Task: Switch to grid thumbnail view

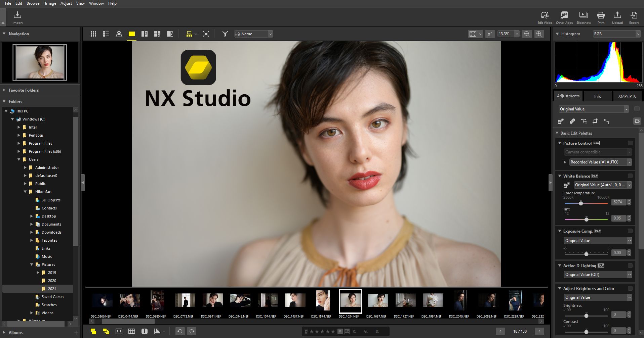Action: (x=93, y=34)
